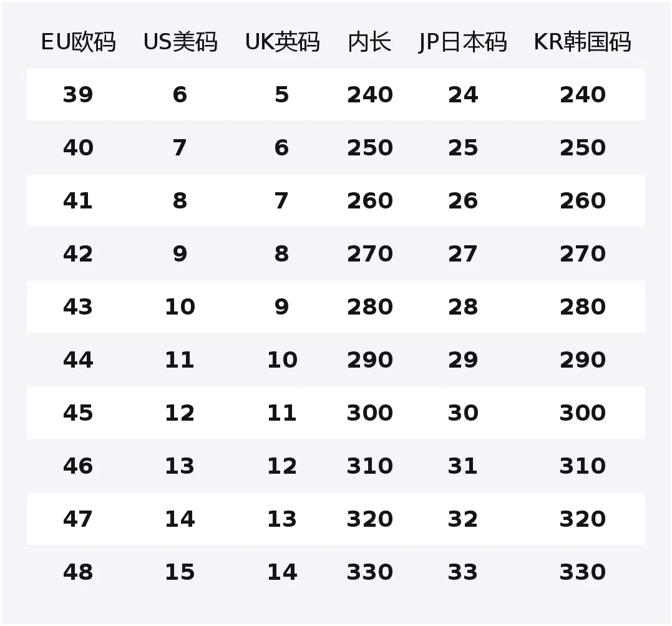The height and width of the screenshot is (626, 672).
Task: Click the UK英码 column header
Action: tap(283, 42)
